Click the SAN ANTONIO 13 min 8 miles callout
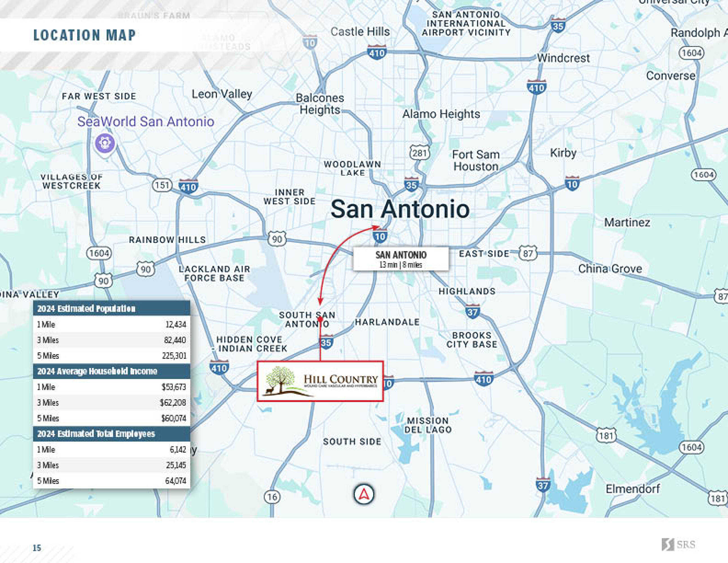728x563 pixels. [x=401, y=259]
